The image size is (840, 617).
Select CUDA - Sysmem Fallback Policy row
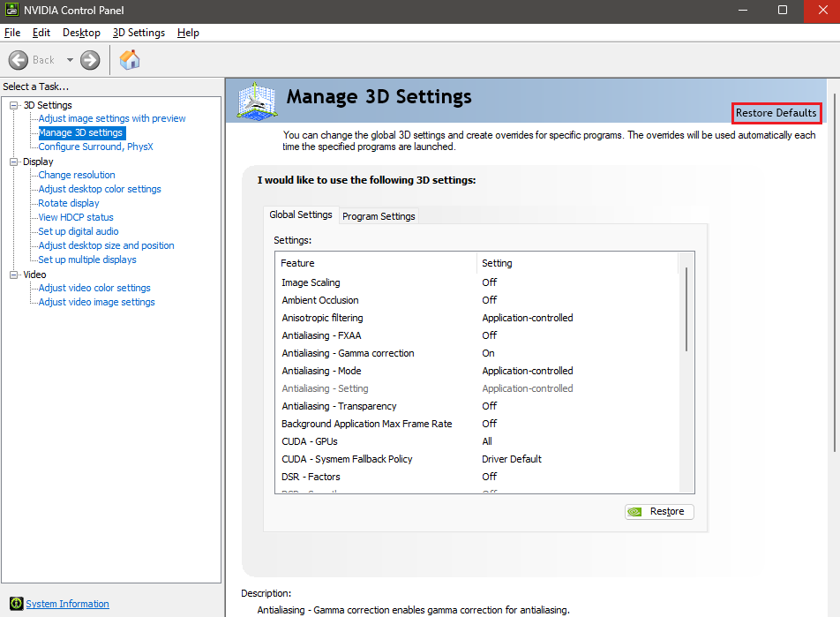click(477, 459)
